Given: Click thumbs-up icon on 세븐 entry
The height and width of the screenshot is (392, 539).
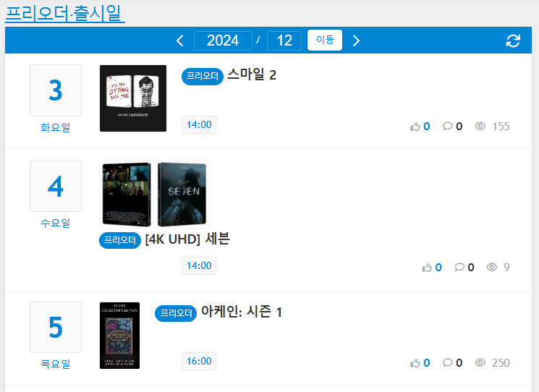Looking at the screenshot, I should pyautogui.click(x=427, y=268).
